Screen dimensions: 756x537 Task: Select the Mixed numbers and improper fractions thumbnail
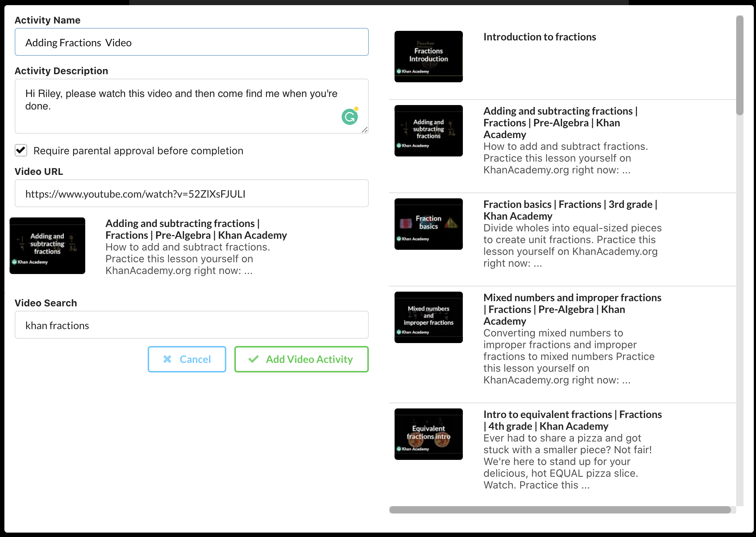(x=428, y=317)
